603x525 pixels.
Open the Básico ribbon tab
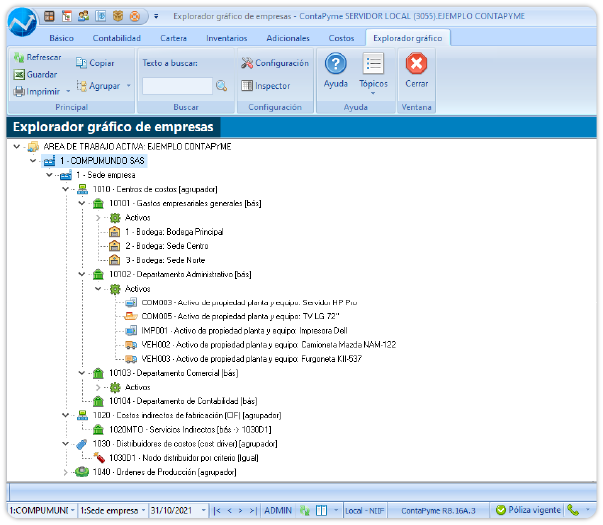62,38
